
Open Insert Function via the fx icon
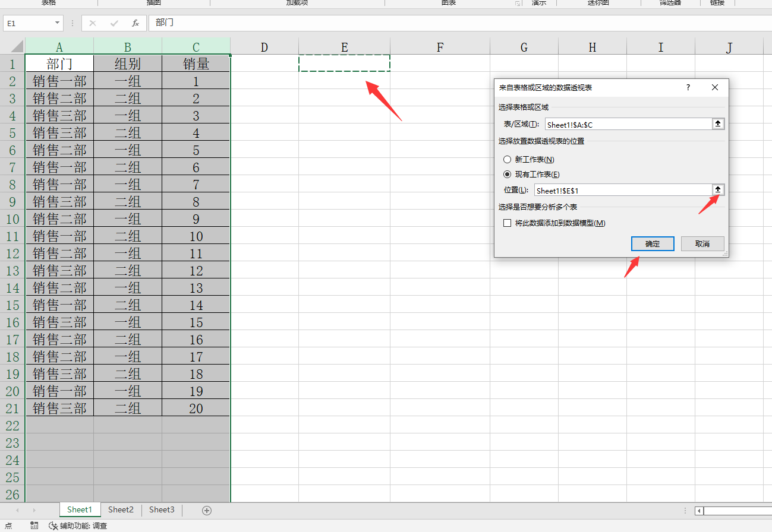(x=136, y=23)
